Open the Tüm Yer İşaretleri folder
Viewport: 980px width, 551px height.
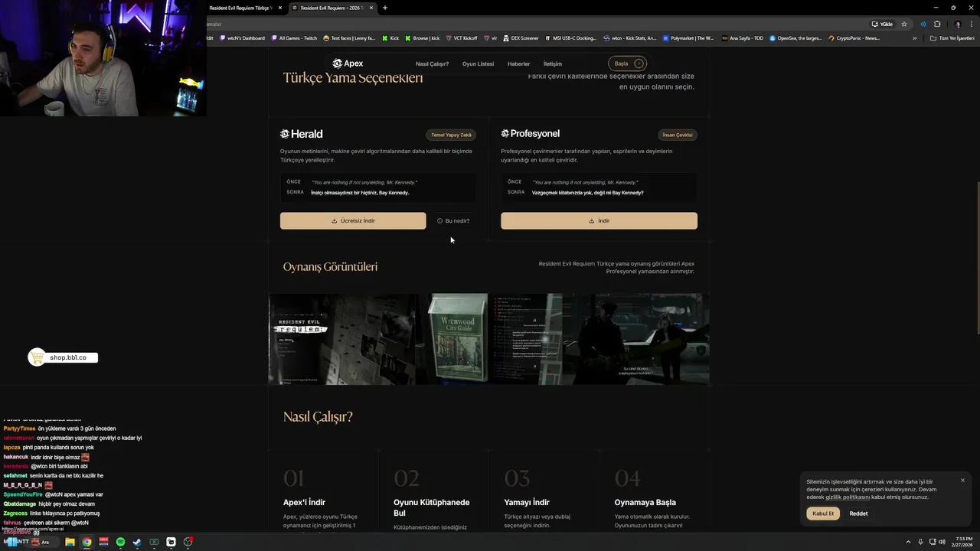(x=952, y=37)
